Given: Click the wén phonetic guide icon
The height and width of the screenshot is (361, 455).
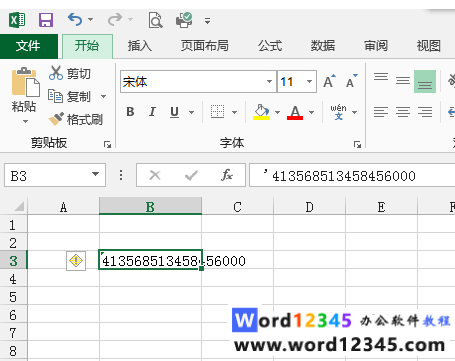Looking at the screenshot, I should 338,112.
